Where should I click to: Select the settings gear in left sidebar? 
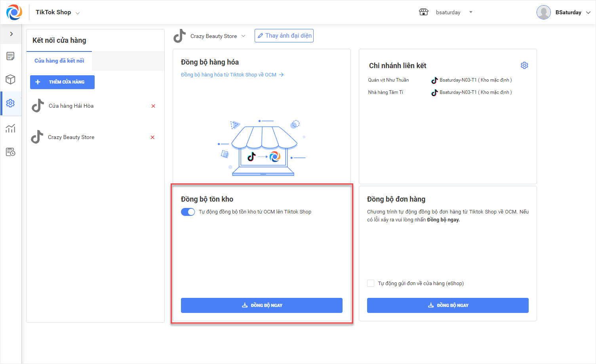pos(11,103)
